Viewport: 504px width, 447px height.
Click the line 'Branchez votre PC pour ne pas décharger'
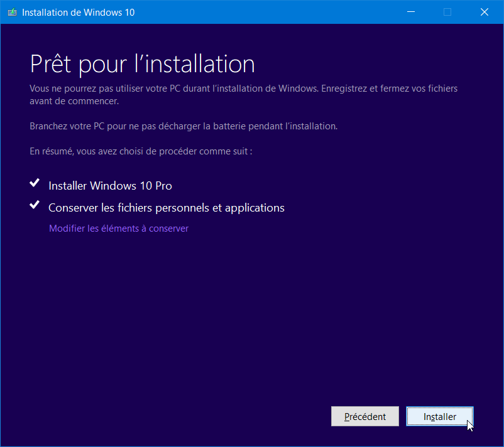pyautogui.click(x=184, y=126)
